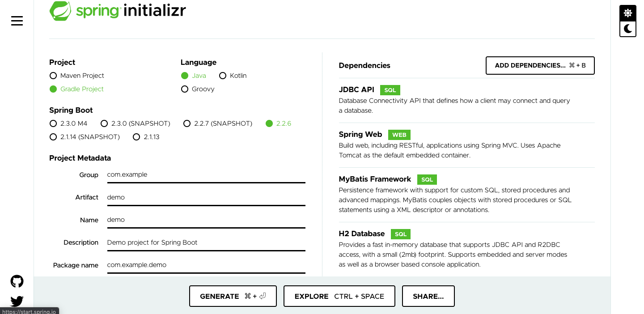The image size is (644, 314).
Task: Click into the Artifact text field
Action: point(206,198)
